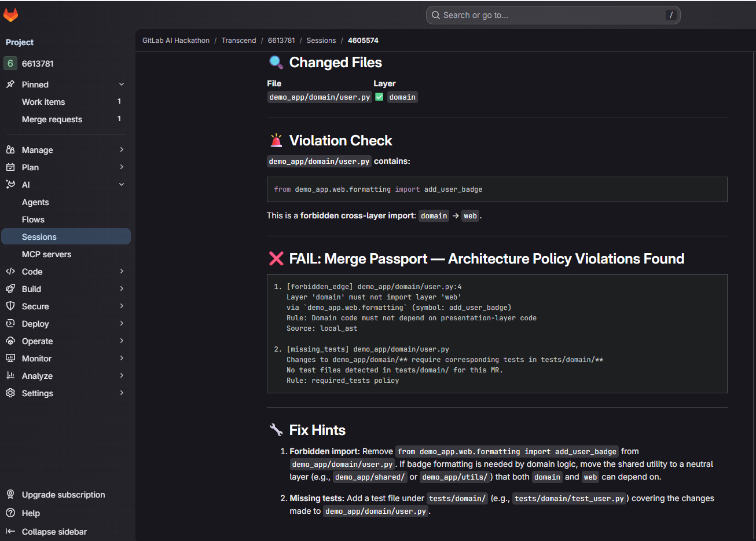756x541 pixels.
Task: Click the GitLab fox logo
Action: (10, 15)
